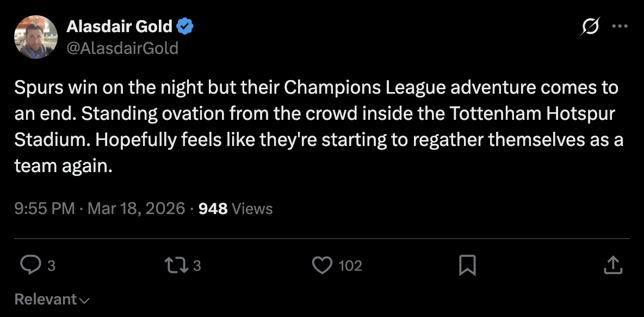Click the 102 likes count

[x=350, y=266]
